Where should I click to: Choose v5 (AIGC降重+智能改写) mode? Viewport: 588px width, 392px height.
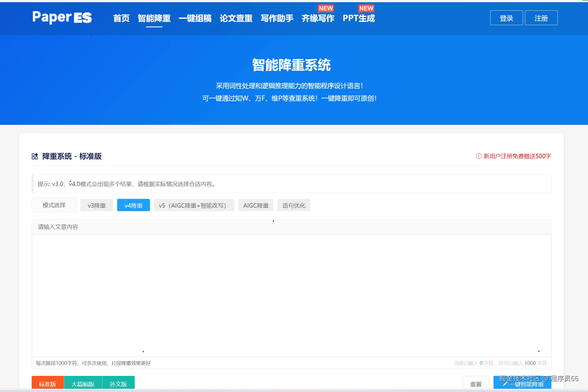194,205
